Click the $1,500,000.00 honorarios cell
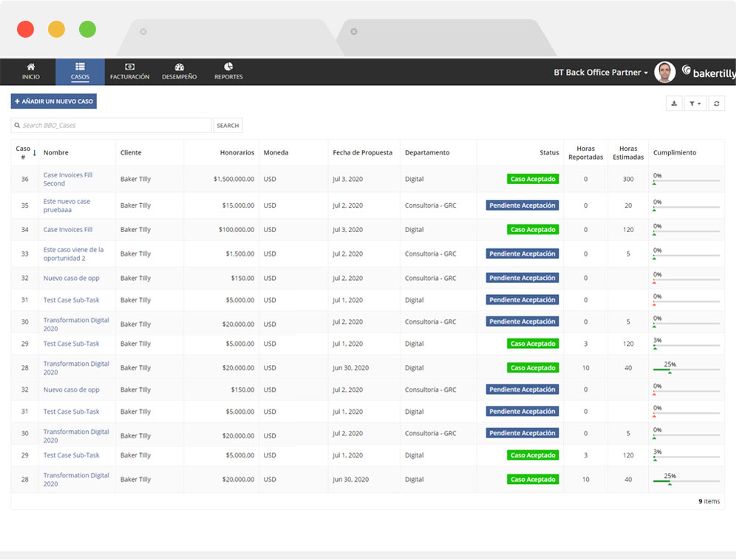Viewport: 736px width, 560px height. pyautogui.click(x=234, y=179)
